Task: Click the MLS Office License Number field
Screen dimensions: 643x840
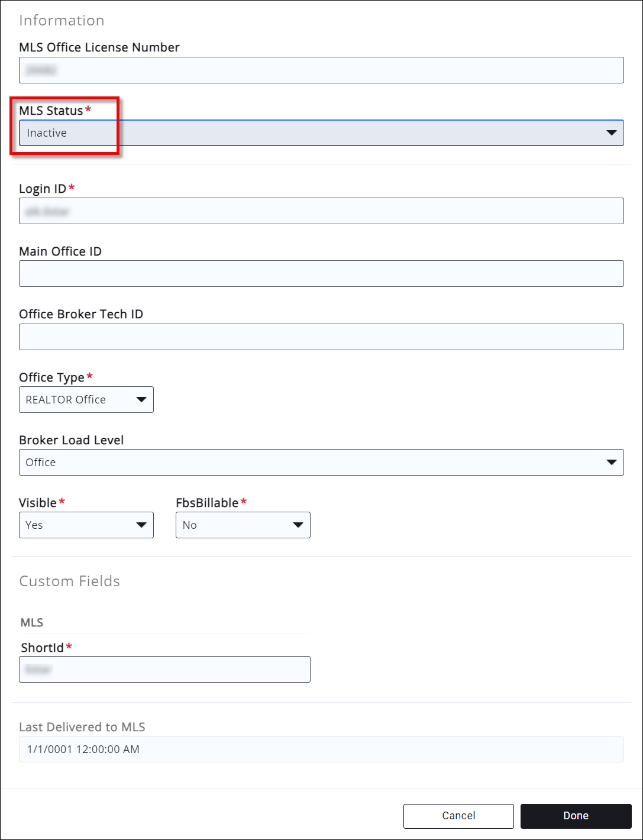Action: point(321,70)
